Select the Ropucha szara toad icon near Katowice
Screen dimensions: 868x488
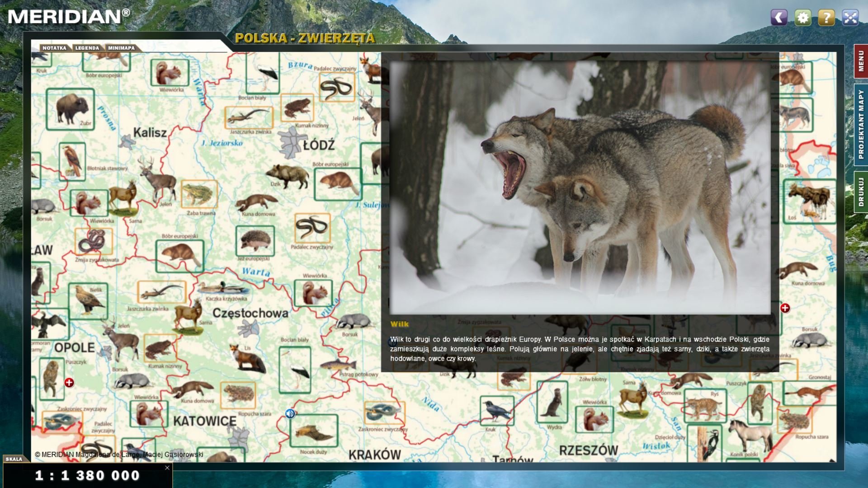tap(238, 395)
